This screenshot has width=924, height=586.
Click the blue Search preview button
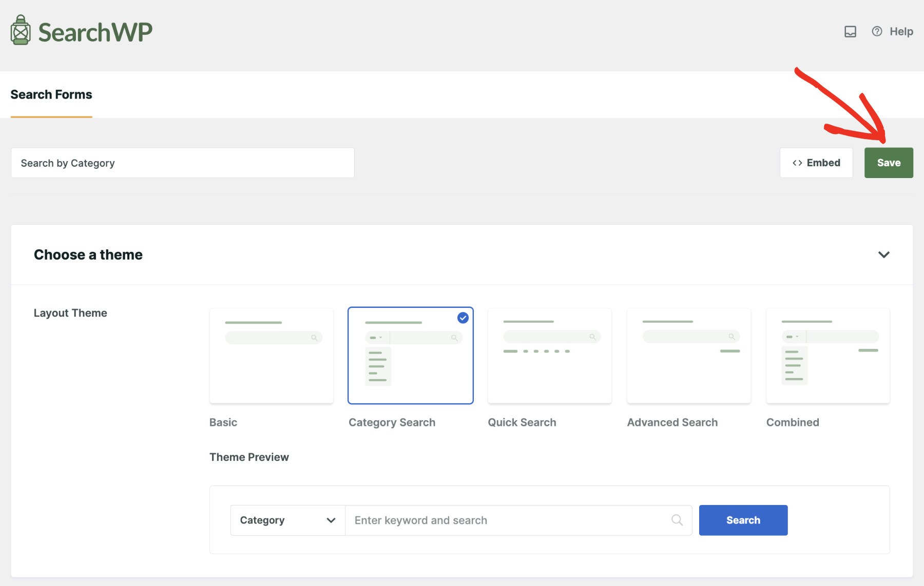tap(743, 520)
